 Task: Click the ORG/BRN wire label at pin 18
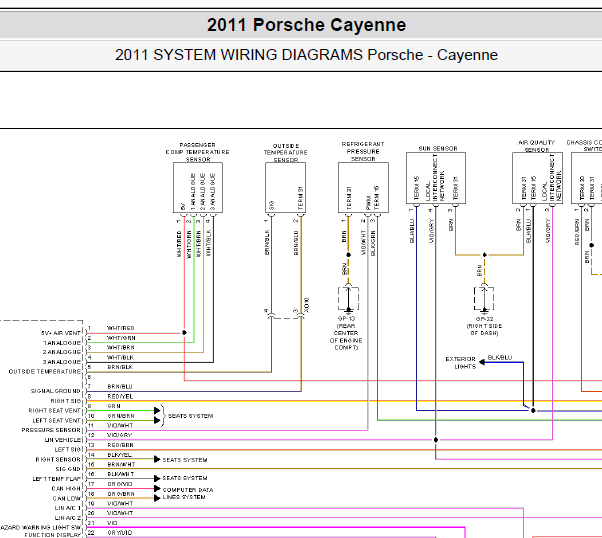tap(121, 494)
